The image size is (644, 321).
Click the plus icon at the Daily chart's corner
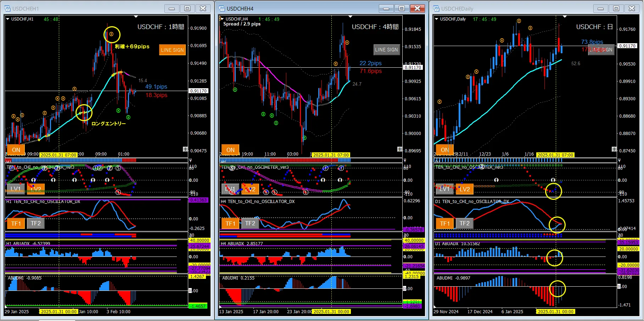click(614, 149)
